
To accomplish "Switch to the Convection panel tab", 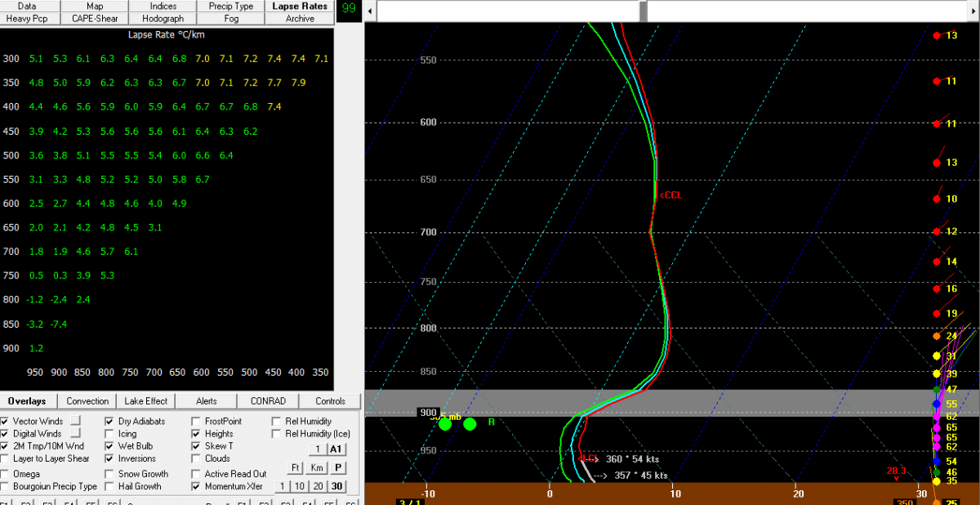I will pyautogui.click(x=87, y=401).
